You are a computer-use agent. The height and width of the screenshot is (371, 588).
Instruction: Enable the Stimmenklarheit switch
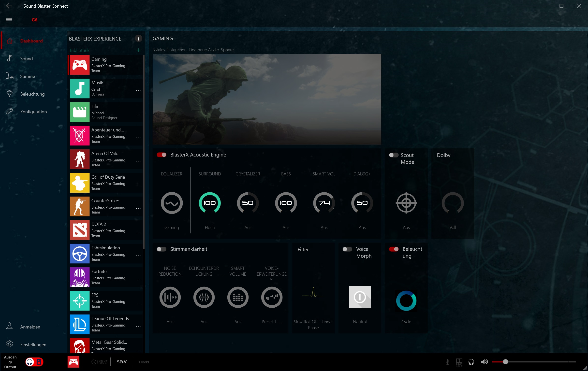[162, 249]
